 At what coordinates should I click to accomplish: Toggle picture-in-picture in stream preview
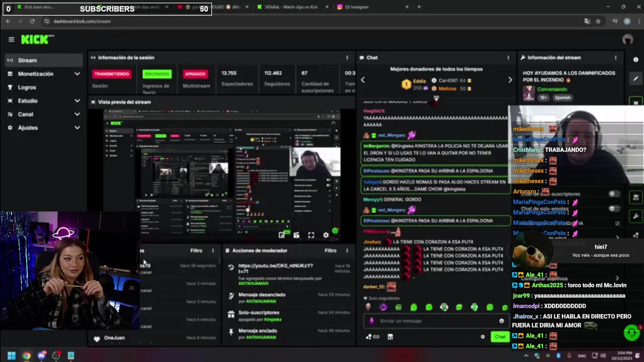(282, 235)
